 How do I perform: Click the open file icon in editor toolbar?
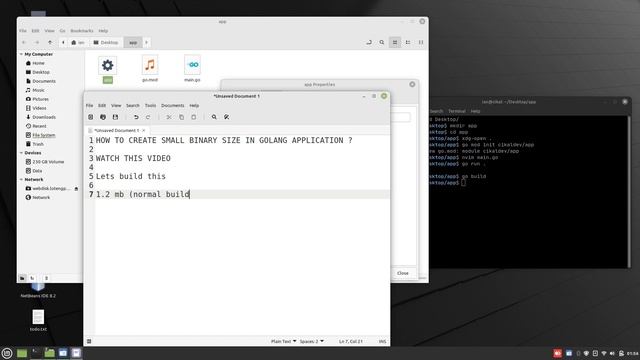click(x=103, y=117)
